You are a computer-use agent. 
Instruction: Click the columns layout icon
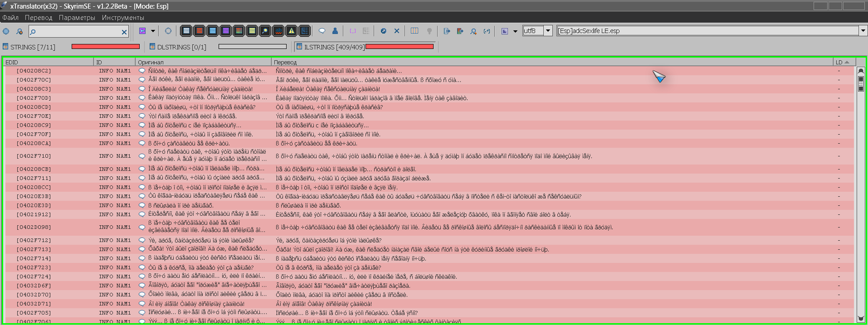[414, 31]
